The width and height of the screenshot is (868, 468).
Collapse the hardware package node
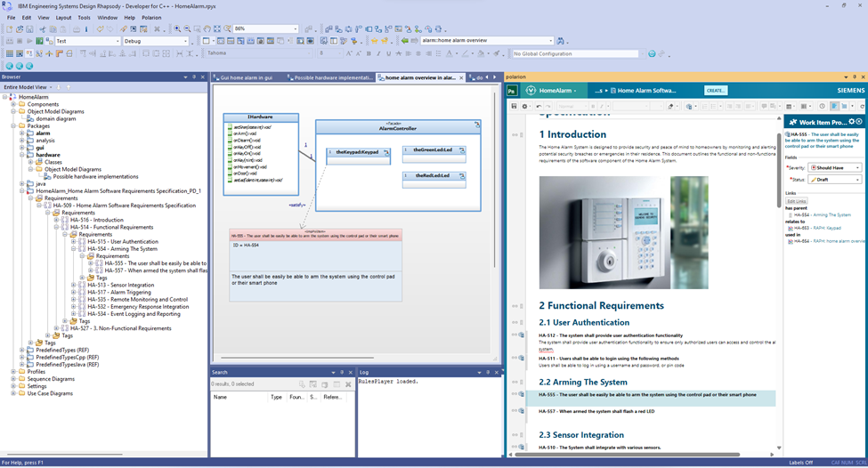22,155
